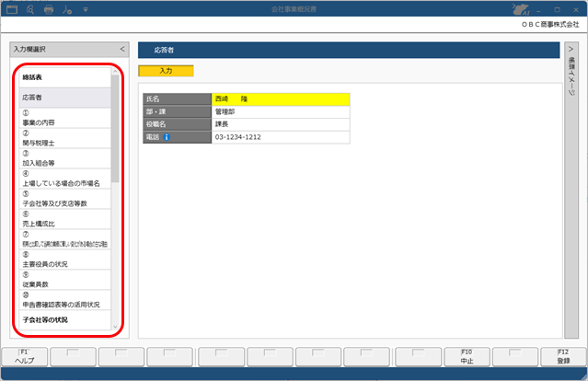This screenshot has height=381, width=588.
Task: Select ⑩ 申告書確認表等の活用状況
Action: (65, 300)
